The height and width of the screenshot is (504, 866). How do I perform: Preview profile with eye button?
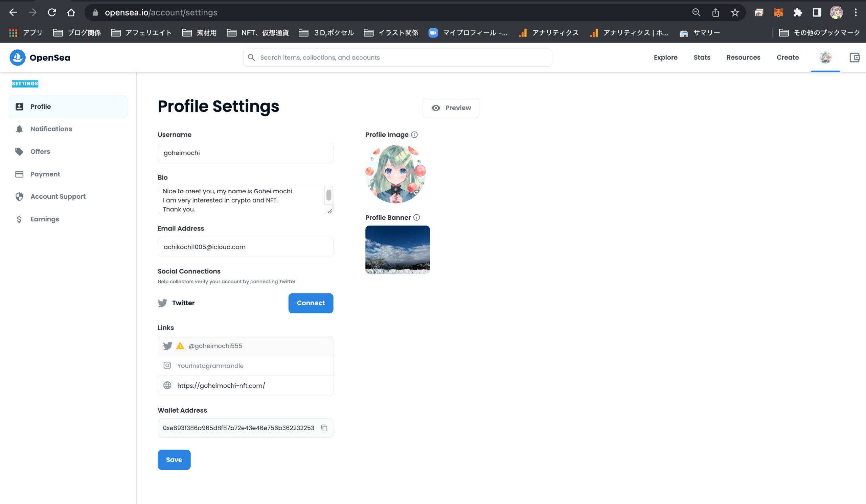click(451, 108)
